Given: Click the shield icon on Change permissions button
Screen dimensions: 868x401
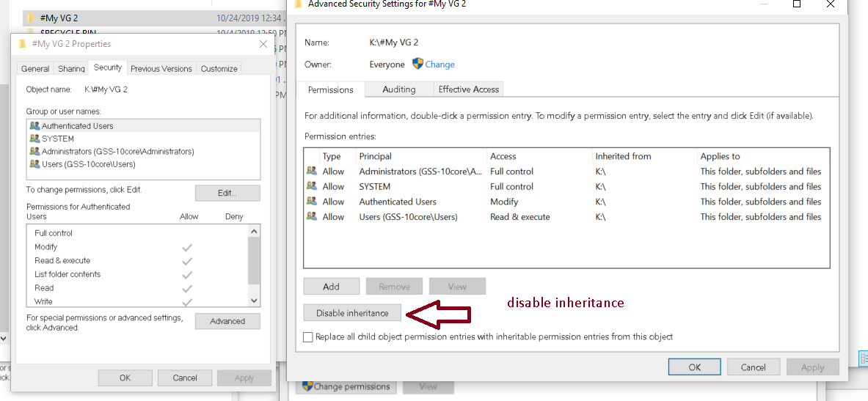Looking at the screenshot, I should point(307,386).
